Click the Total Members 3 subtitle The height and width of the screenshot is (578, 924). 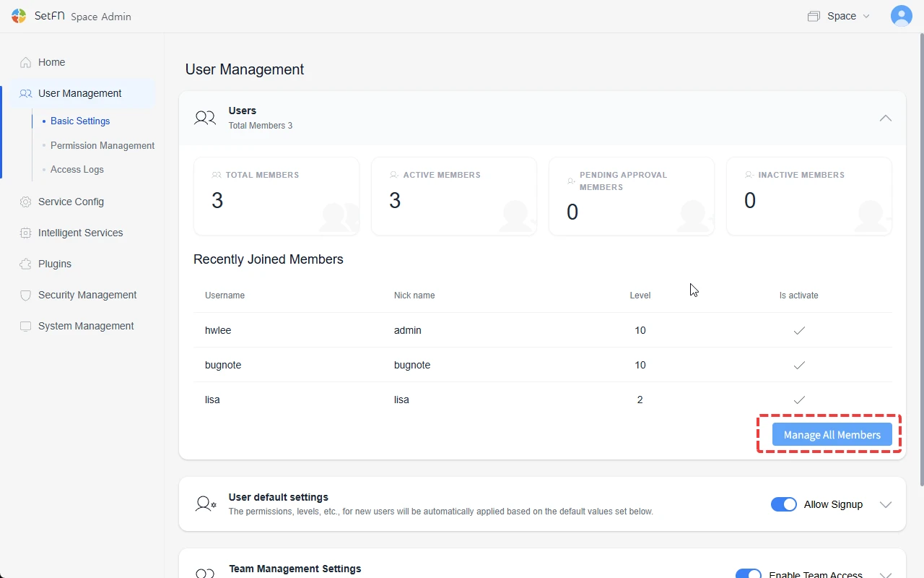261,126
